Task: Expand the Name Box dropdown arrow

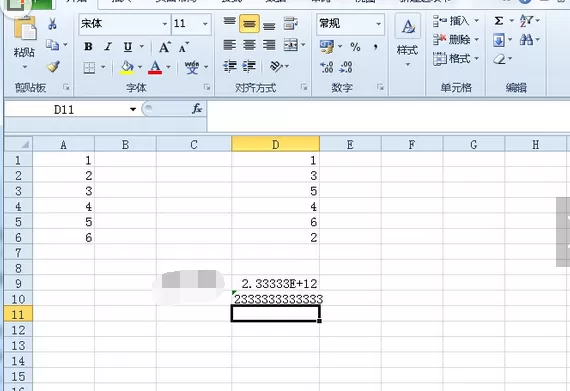Action: (x=133, y=109)
